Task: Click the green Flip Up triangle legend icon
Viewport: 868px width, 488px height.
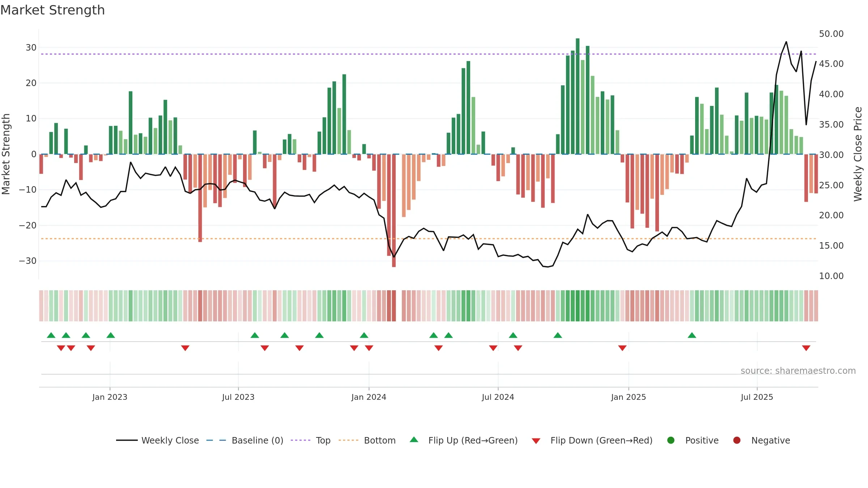Action: pyautogui.click(x=414, y=440)
